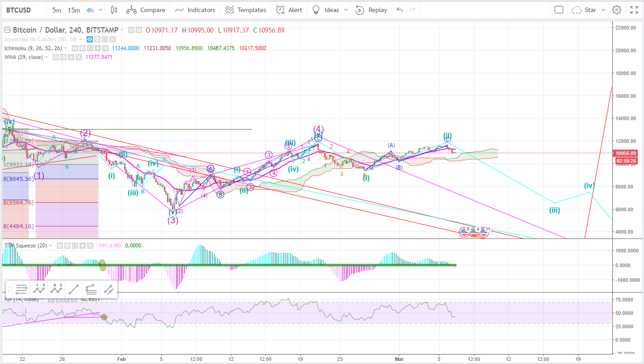This screenshot has width=644, height=364.
Task: Select the Trend Line drawing tool
Action: [74, 289]
